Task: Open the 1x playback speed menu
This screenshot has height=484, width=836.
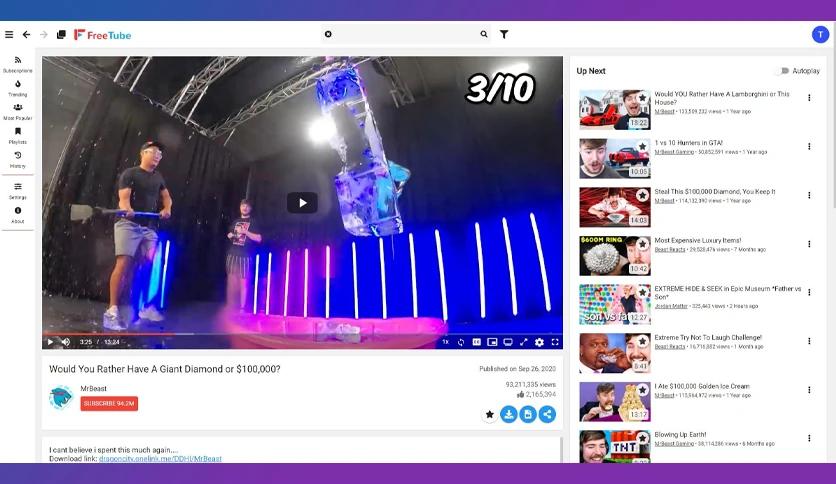Action: coord(445,342)
